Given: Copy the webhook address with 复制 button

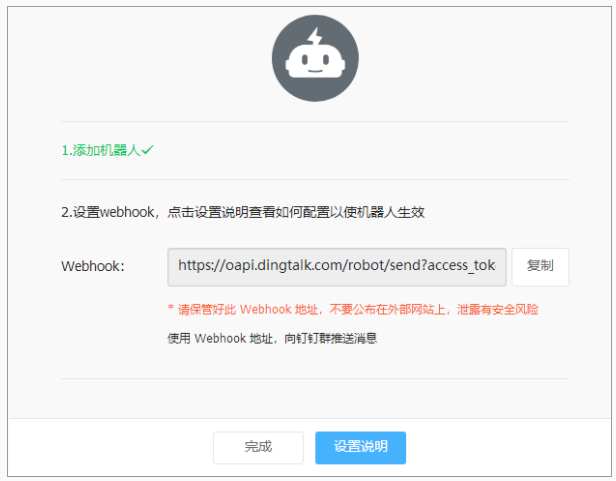Looking at the screenshot, I should point(540,266).
